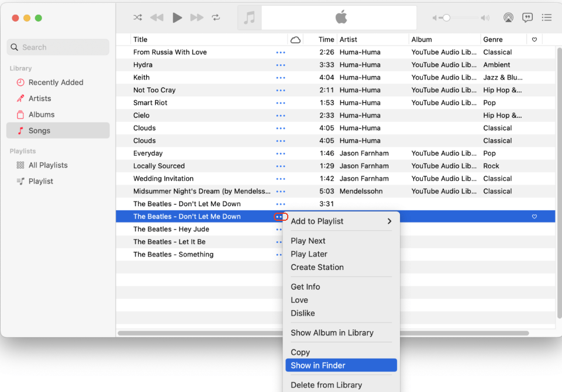Show lyrics panel

click(527, 18)
